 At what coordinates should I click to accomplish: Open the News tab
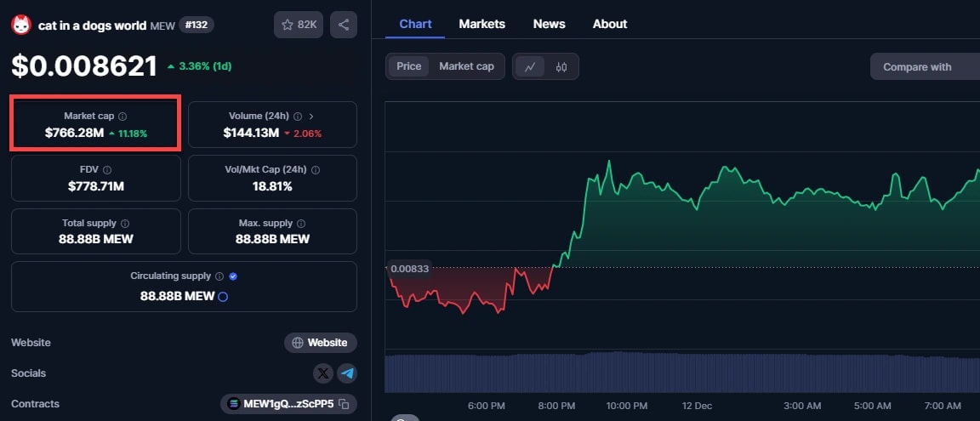(549, 24)
